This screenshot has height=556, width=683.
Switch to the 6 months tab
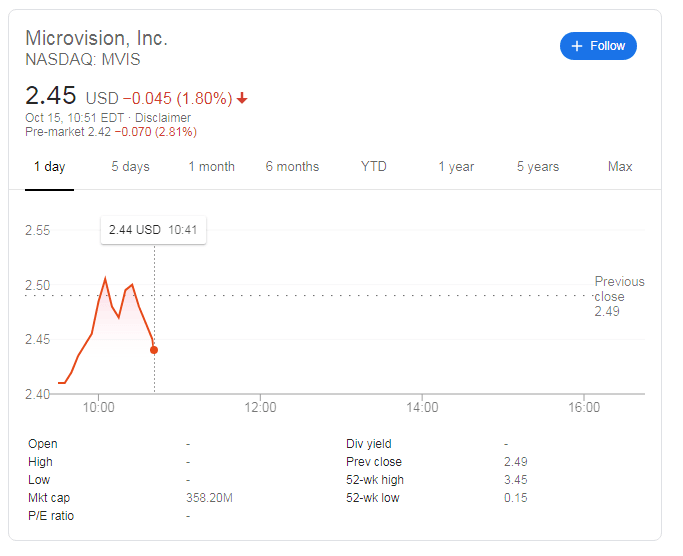click(x=292, y=167)
